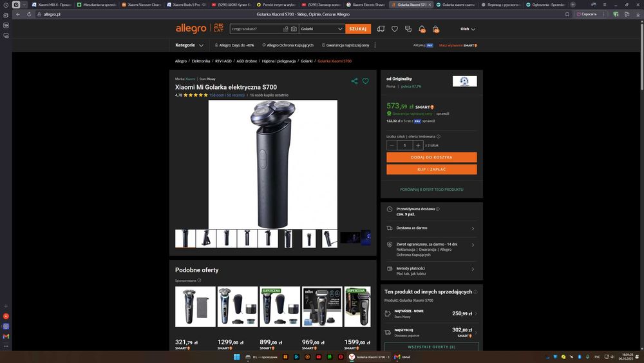Click the seller logo of Originalky
This screenshot has height=363, width=644.
tap(464, 81)
